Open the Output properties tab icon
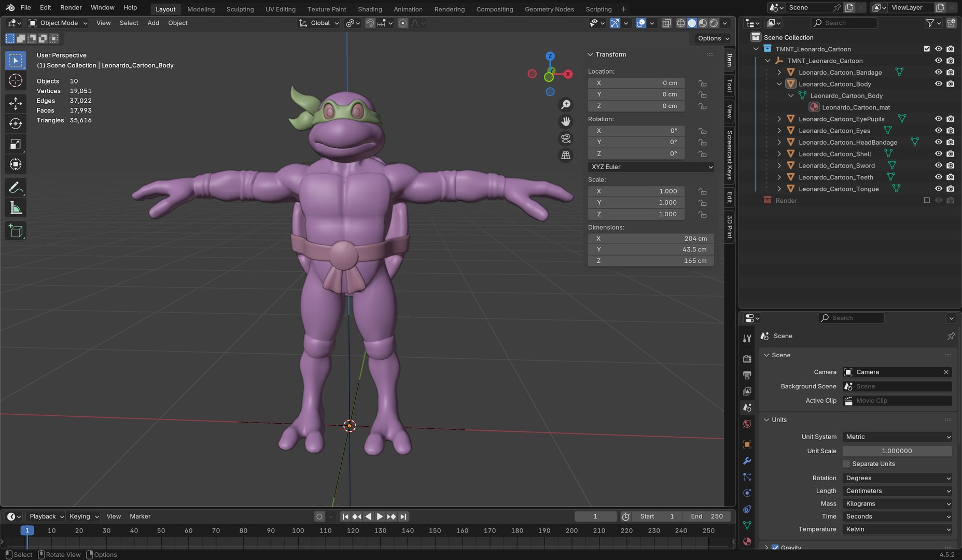962x560 pixels. point(747,375)
